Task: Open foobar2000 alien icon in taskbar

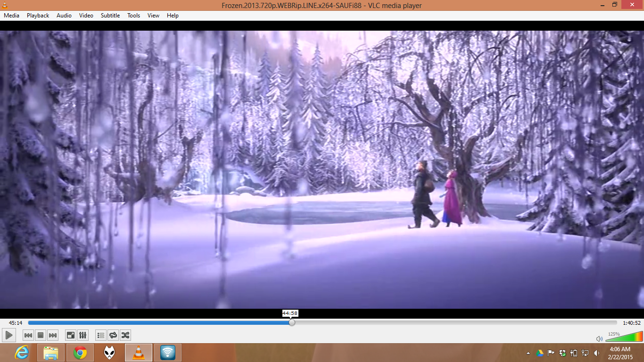Action: point(109,353)
